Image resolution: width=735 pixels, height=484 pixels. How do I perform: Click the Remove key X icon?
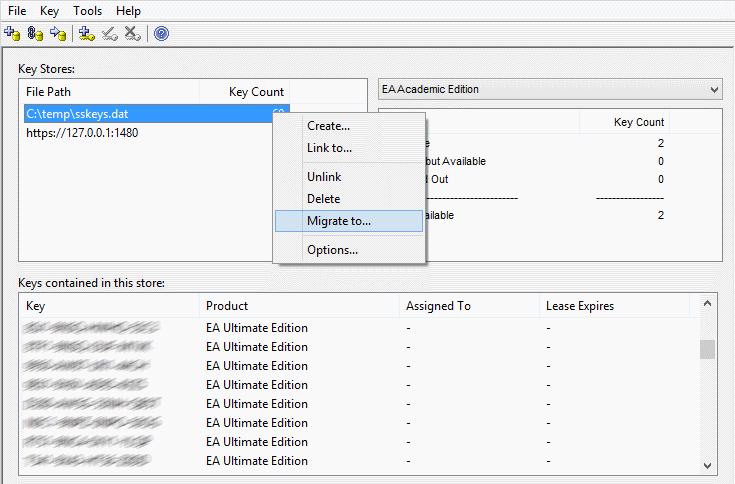click(132, 33)
